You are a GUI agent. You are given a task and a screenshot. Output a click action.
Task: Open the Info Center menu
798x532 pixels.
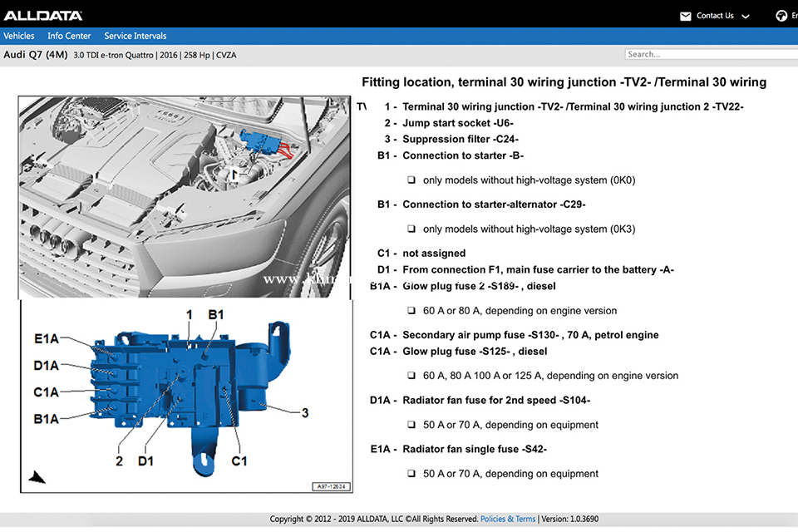[x=69, y=36]
